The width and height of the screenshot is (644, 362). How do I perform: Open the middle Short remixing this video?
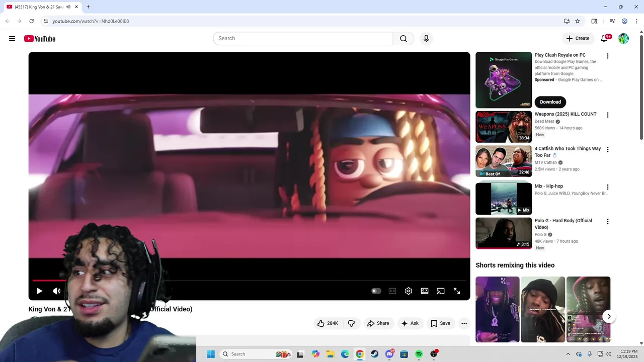pyautogui.click(x=543, y=309)
